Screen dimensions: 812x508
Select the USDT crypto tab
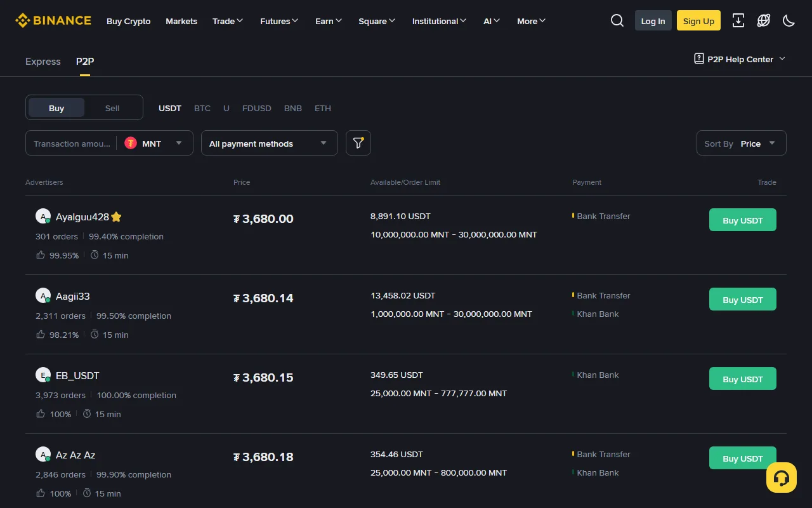(170, 108)
